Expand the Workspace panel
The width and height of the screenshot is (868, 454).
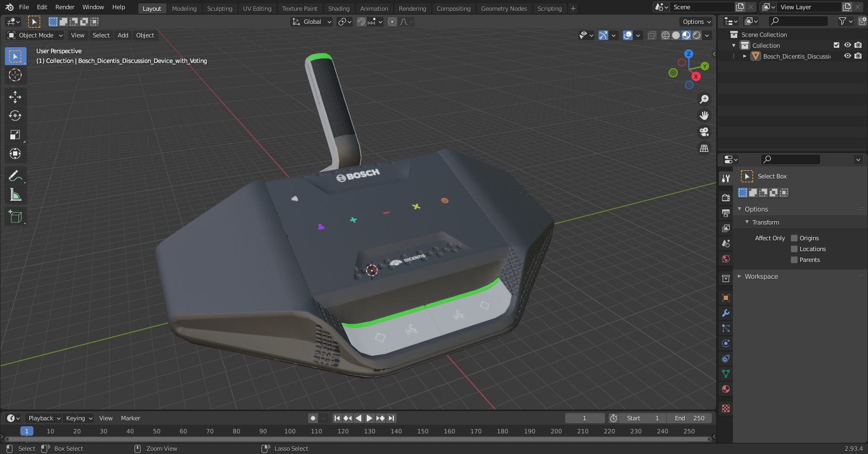click(739, 276)
